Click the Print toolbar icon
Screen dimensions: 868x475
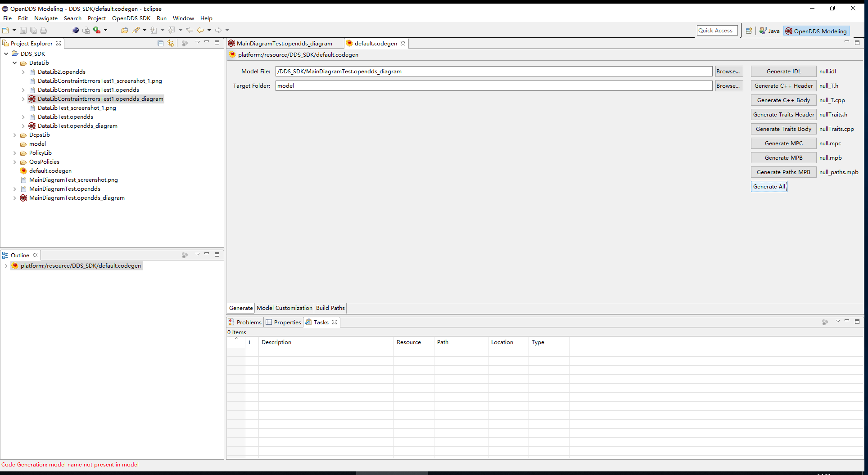tap(43, 30)
